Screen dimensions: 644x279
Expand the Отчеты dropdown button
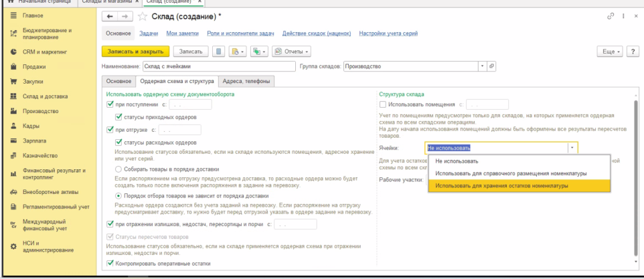(295, 50)
